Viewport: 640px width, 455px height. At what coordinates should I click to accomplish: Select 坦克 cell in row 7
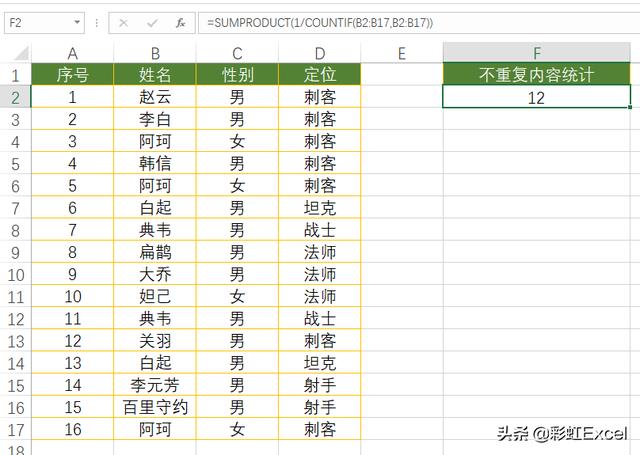click(x=320, y=208)
